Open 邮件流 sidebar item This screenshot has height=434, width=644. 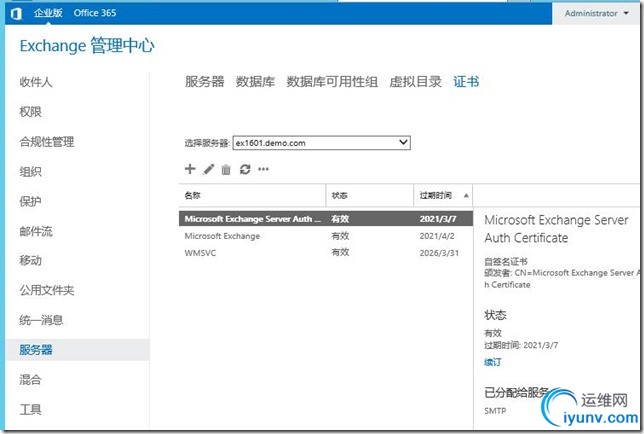pos(36,231)
